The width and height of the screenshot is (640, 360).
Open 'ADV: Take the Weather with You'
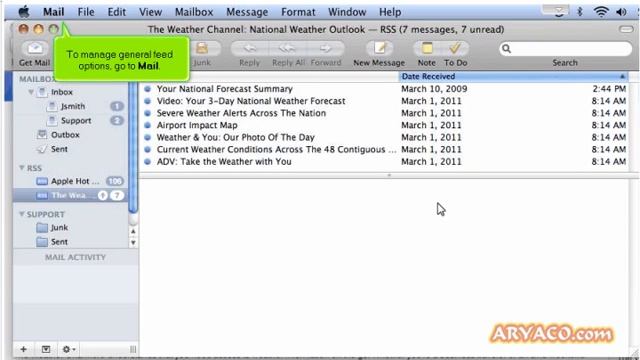point(224,162)
